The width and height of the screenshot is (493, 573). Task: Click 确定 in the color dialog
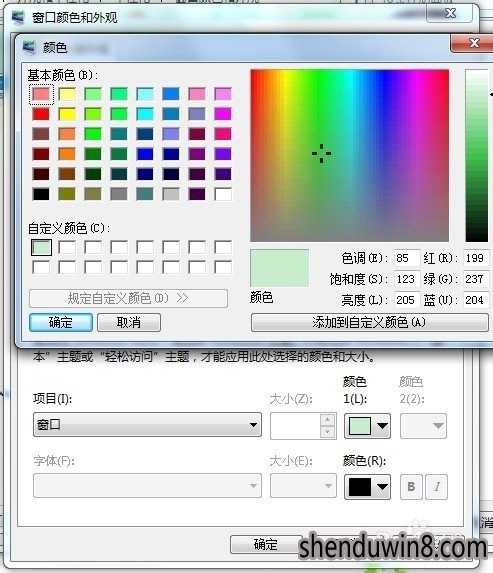click(61, 322)
